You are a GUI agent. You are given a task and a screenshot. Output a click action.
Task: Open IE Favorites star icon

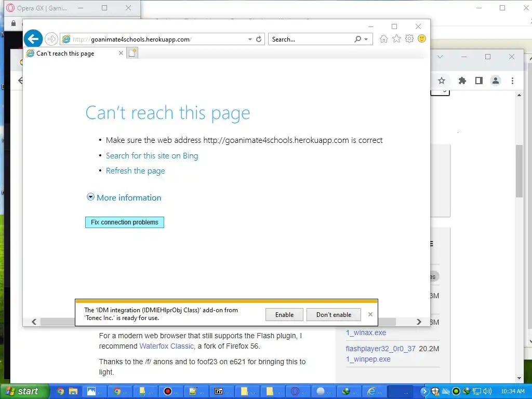click(396, 38)
